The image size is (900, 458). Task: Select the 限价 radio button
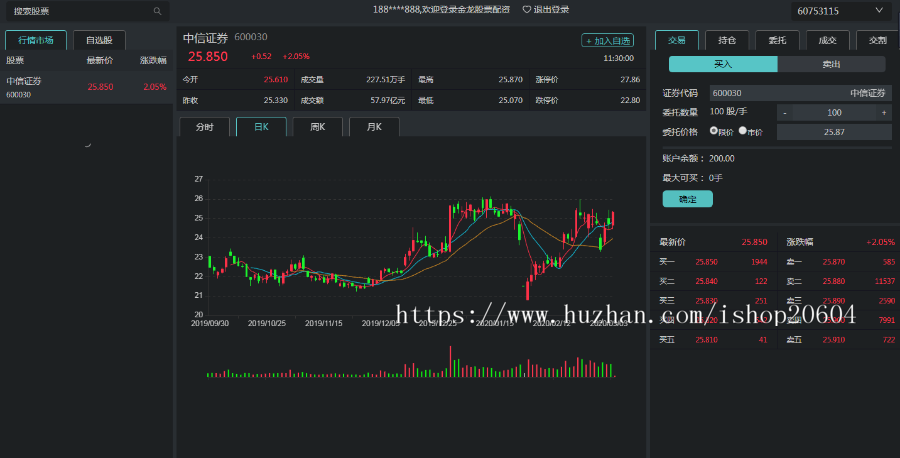[713, 131]
